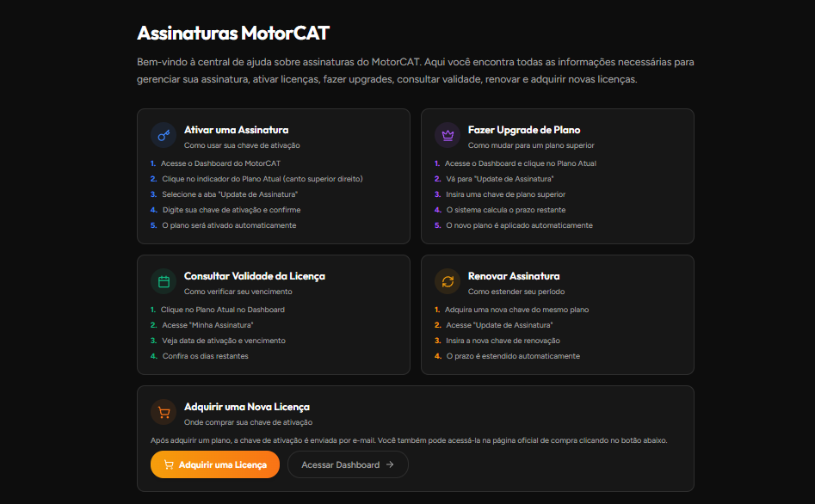Click step 'Insira uma chave de plano superior'
Viewport: 815px width, 504px height.
pos(506,194)
